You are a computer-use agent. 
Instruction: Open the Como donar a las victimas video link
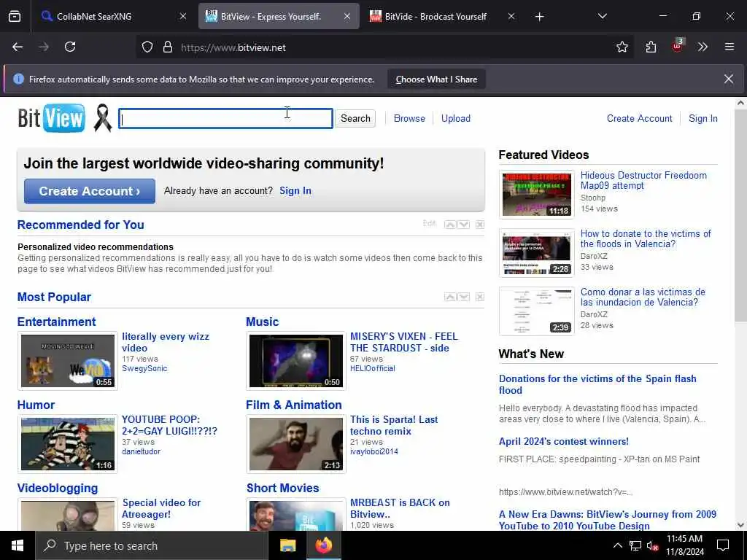(643, 297)
